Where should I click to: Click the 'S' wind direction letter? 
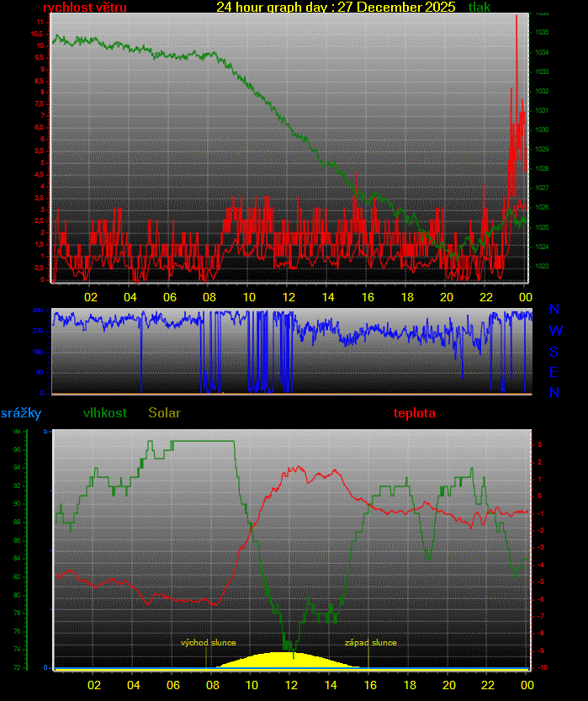554,351
